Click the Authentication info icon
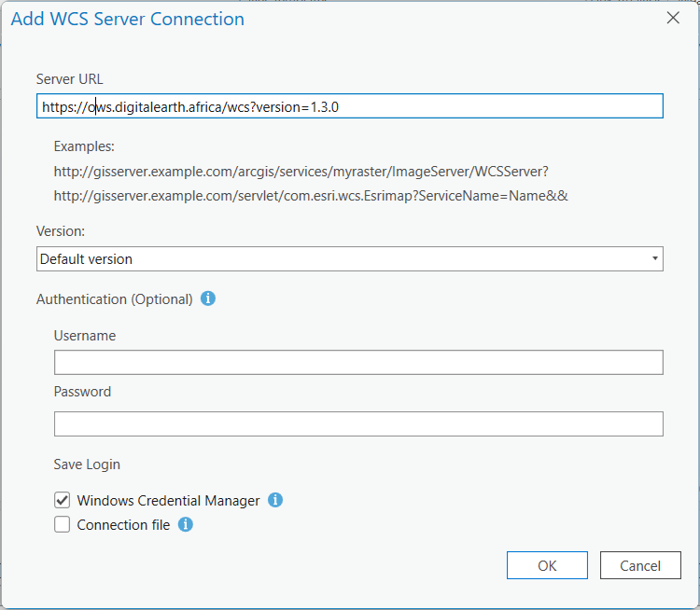Viewport: 700px width, 610px height. pos(208,298)
